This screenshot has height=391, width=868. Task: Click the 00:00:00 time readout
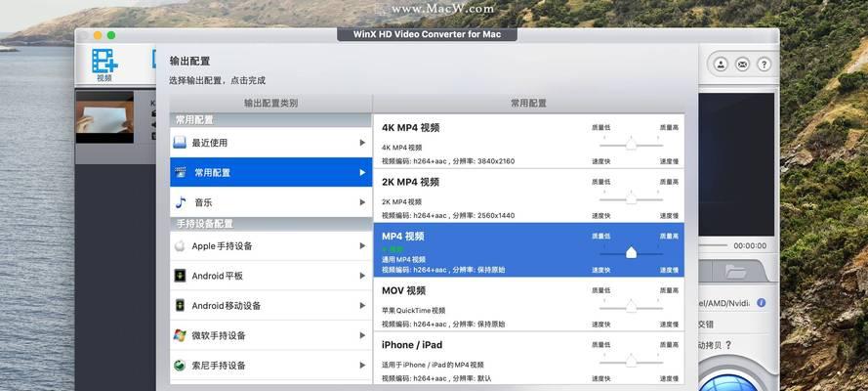750,245
